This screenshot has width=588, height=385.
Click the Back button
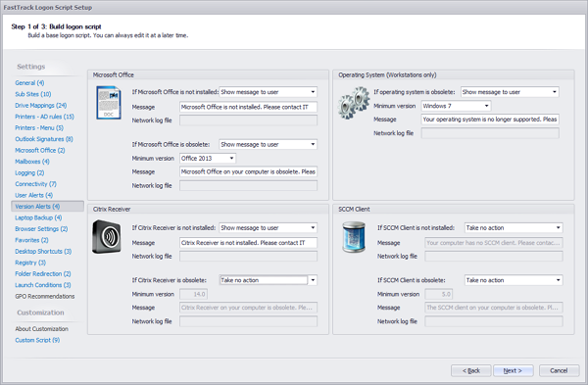(471, 370)
